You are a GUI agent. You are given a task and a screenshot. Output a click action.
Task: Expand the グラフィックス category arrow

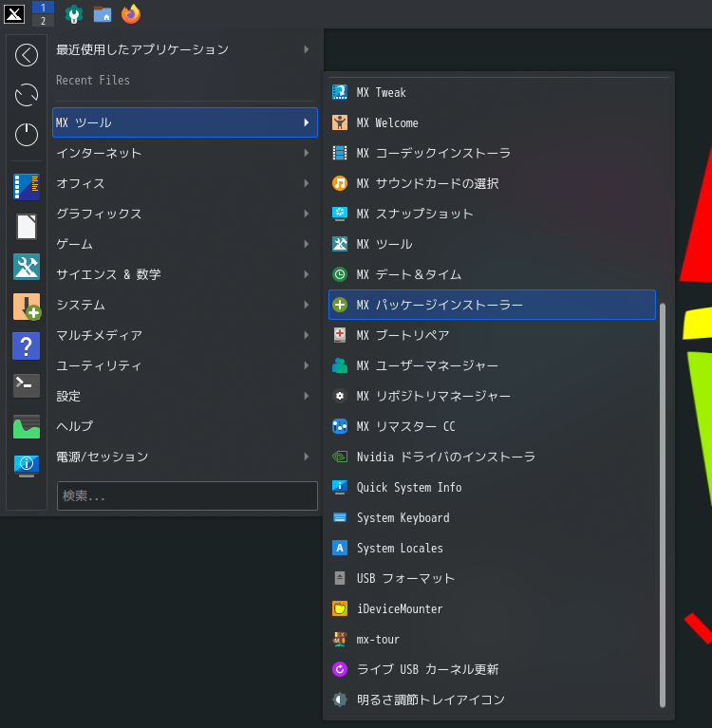pos(306,214)
